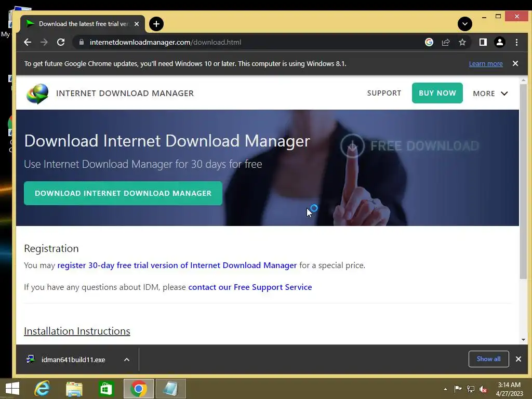532x399 pixels.
Task: Select the Download the latest free trial tab
Action: tap(82, 24)
